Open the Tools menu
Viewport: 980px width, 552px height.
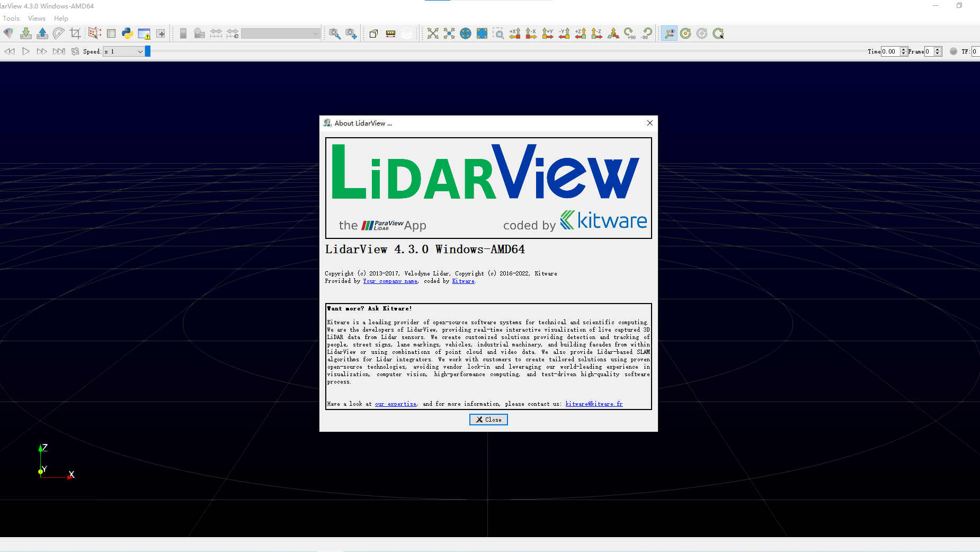[x=11, y=18]
